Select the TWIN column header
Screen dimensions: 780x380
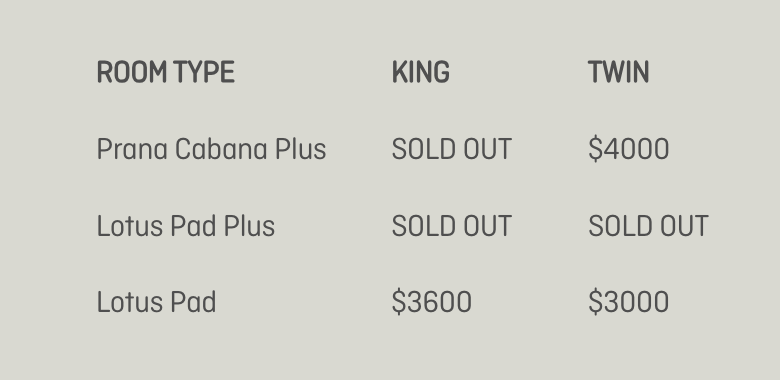[618, 72]
